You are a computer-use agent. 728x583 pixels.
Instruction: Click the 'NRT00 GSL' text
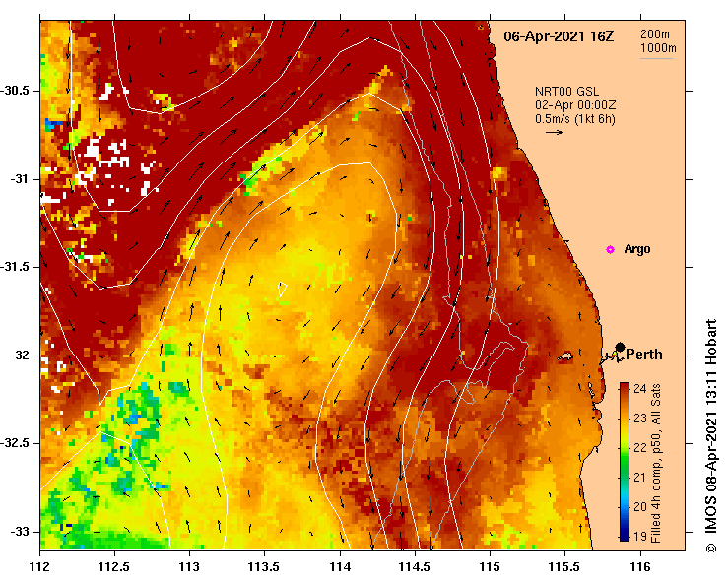(566, 92)
